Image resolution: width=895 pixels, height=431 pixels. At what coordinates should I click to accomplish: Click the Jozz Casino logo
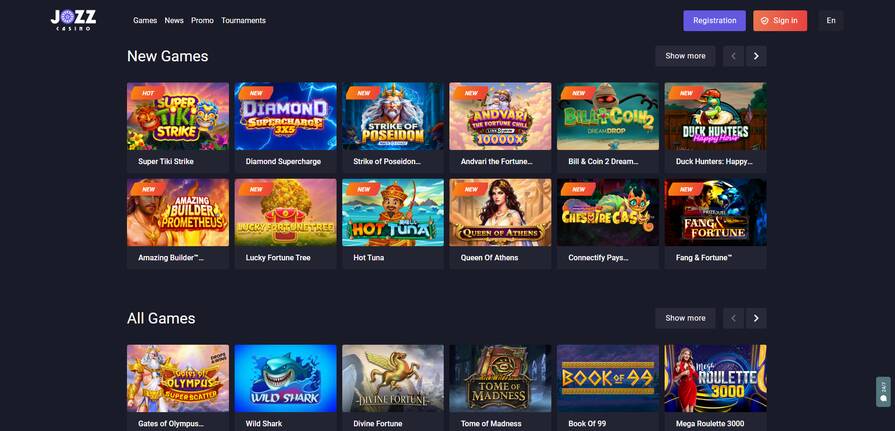pos(73,20)
